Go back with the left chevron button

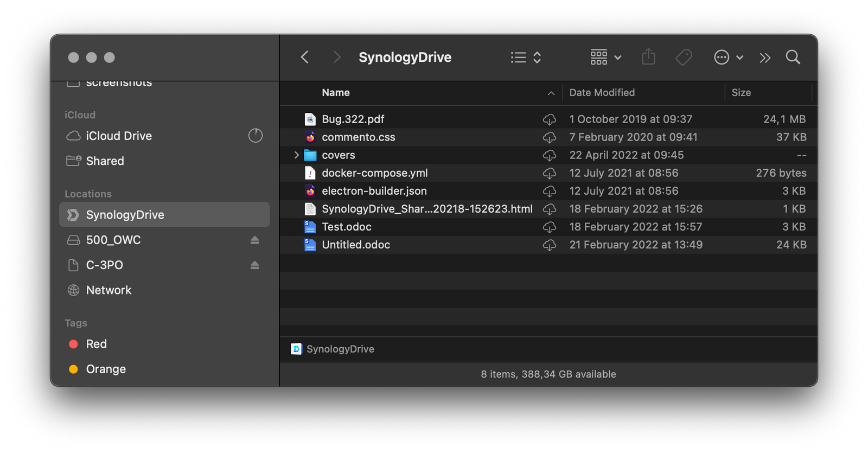pos(305,57)
